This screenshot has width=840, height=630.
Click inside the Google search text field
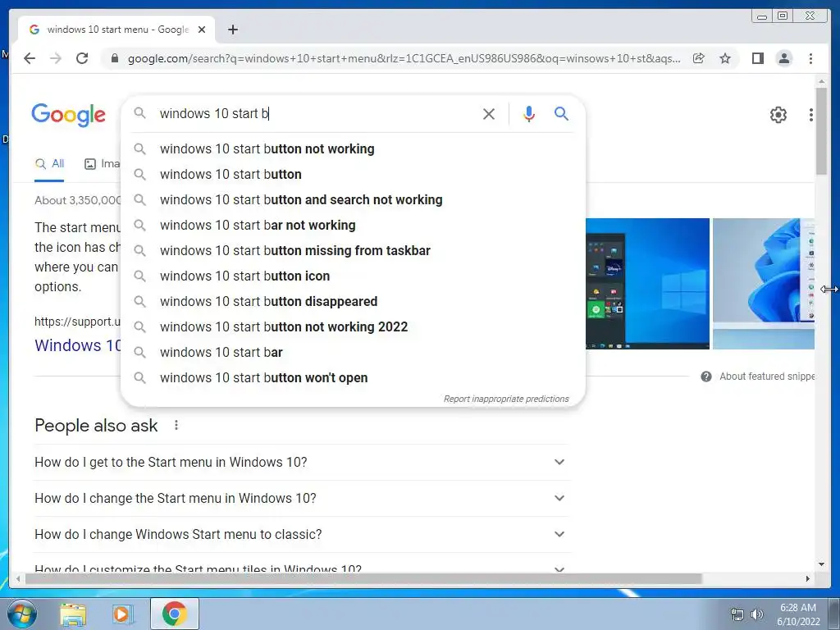pyautogui.click(x=316, y=113)
